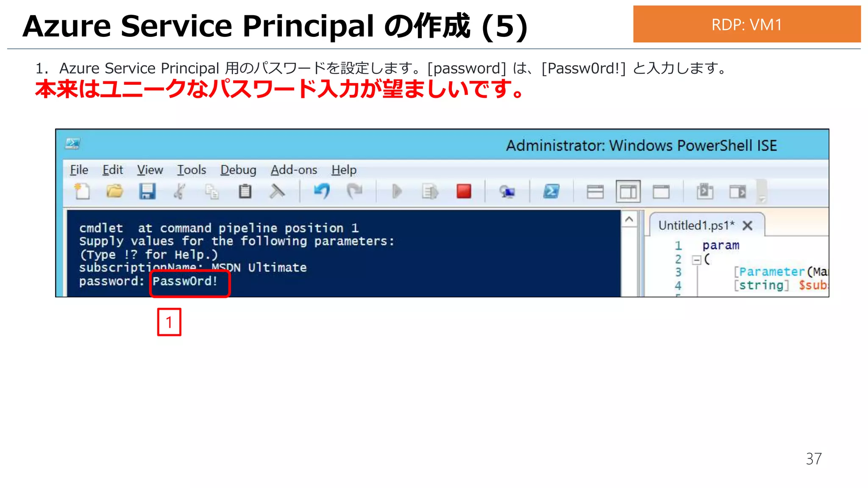Image resolution: width=868 pixels, height=488 pixels.
Task: Open the View menu
Action: (150, 170)
